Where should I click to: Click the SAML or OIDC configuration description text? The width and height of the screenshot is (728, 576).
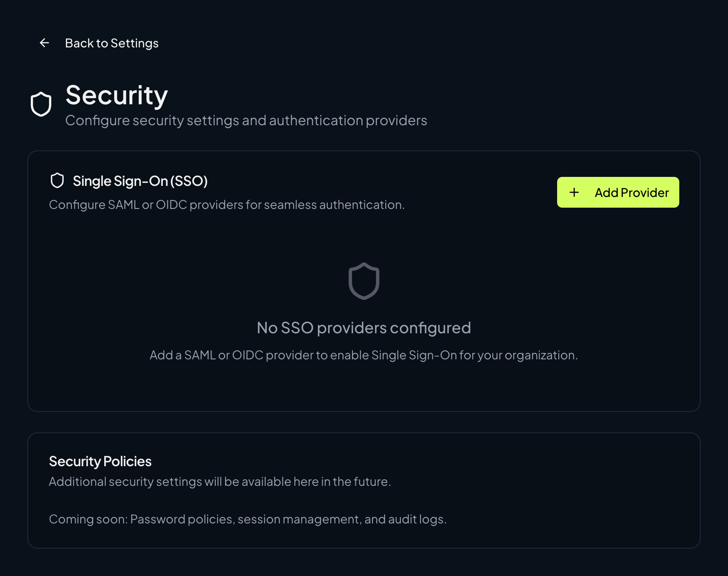pyautogui.click(x=226, y=205)
